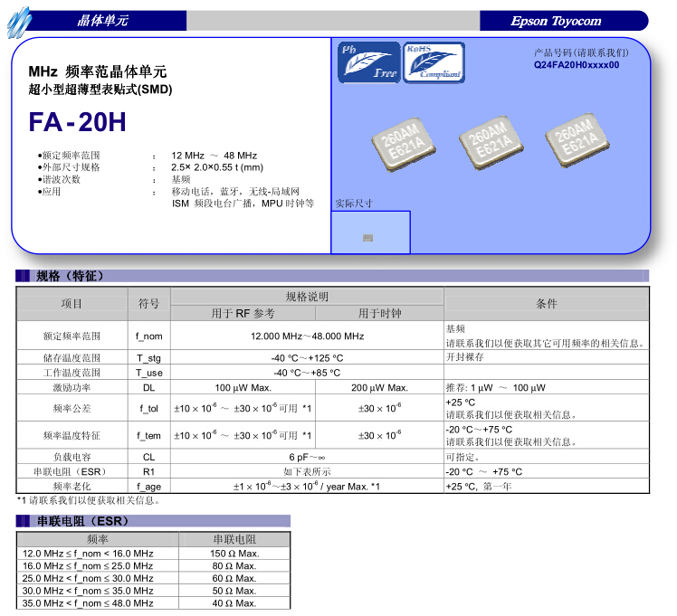Click the square marker beside 规格（特征）heading
The width and height of the screenshot is (677, 616).
click(x=24, y=276)
